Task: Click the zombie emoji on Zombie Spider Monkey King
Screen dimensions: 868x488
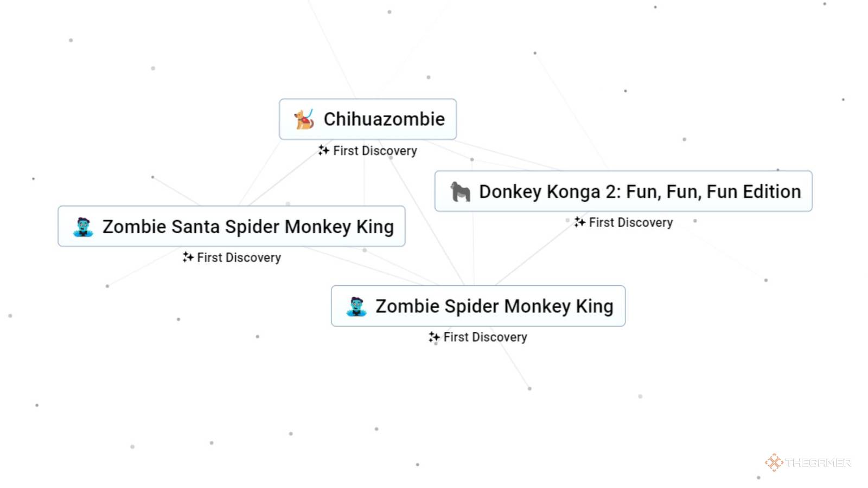Action: tap(356, 306)
